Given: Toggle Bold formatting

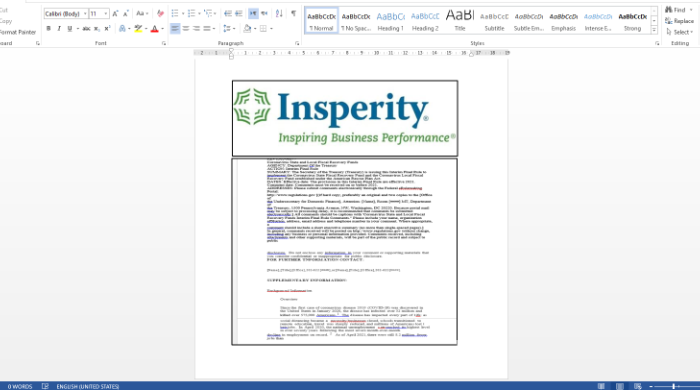Looking at the screenshot, I should [48, 29].
